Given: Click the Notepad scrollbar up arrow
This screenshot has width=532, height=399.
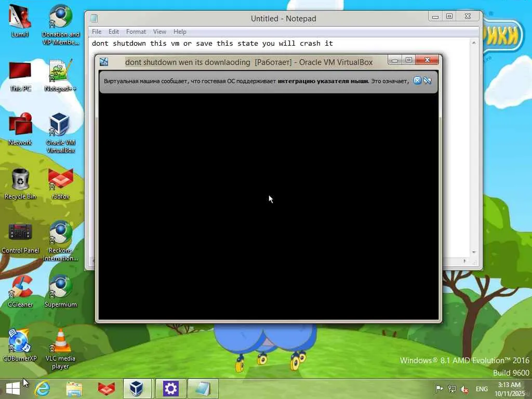Looking at the screenshot, I should click(474, 43).
